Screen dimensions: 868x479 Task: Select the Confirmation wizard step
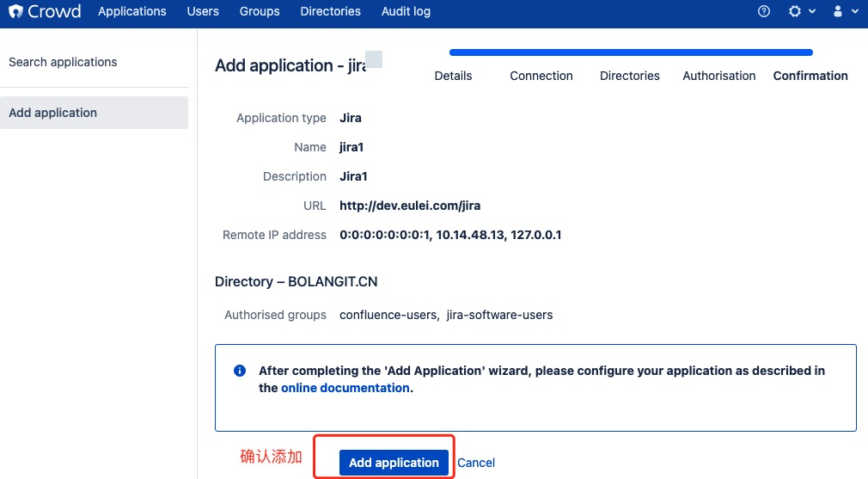810,76
